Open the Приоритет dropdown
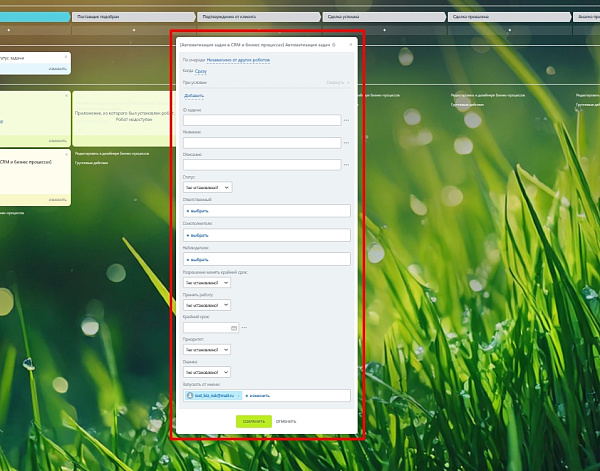The width and height of the screenshot is (600, 471). click(x=207, y=350)
